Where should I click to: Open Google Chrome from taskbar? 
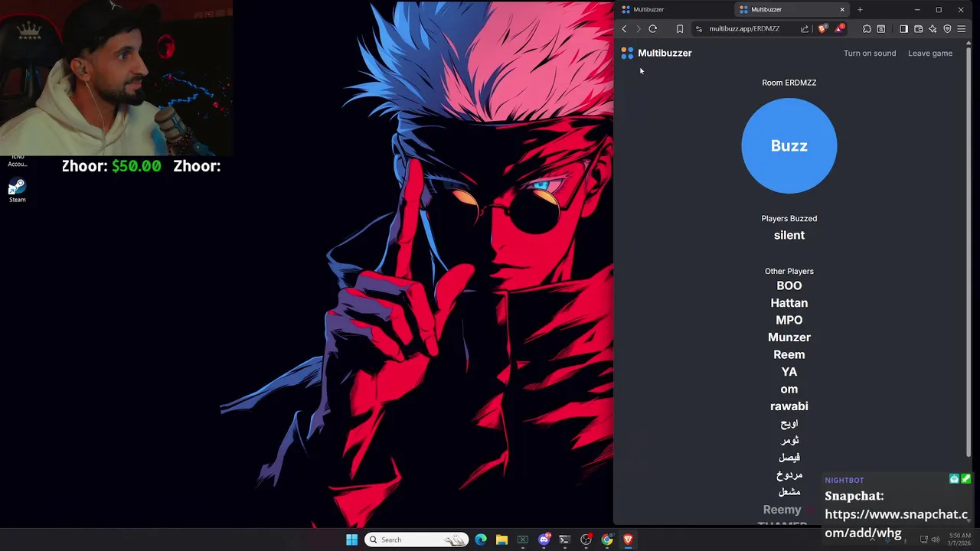pos(607,540)
